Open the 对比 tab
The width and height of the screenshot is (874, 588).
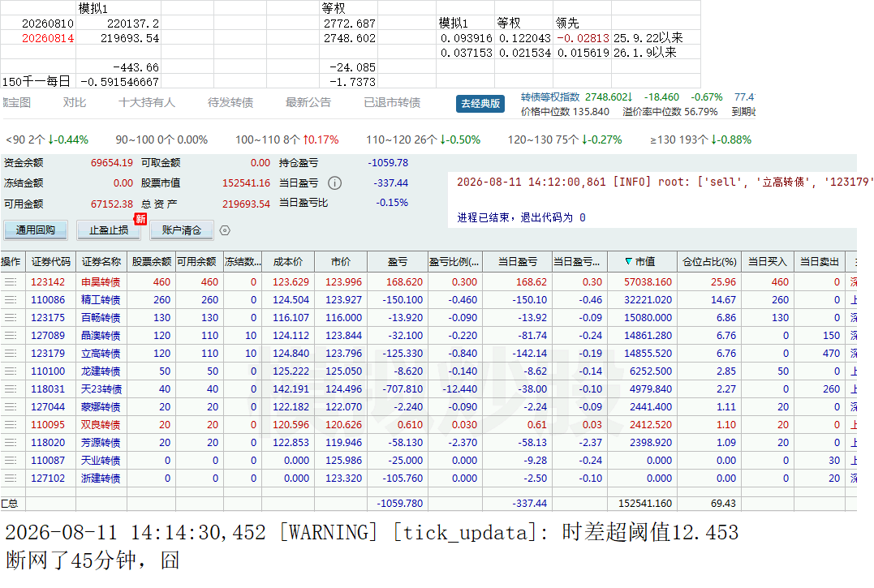point(74,102)
